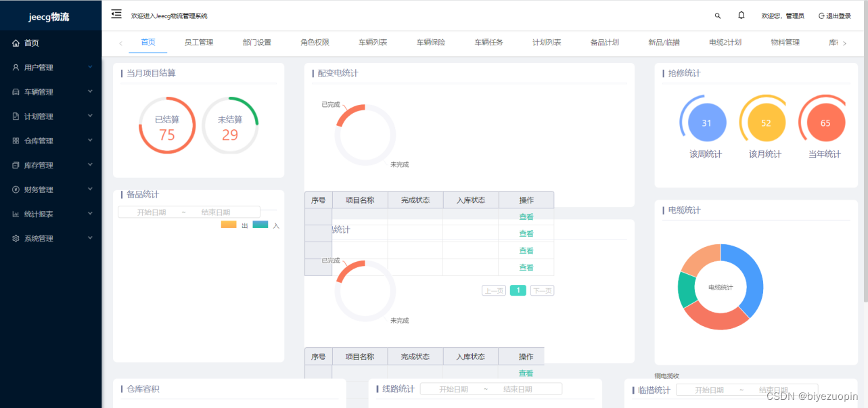
Task: Click the 欢迎您，管理员 user label
Action: click(783, 16)
